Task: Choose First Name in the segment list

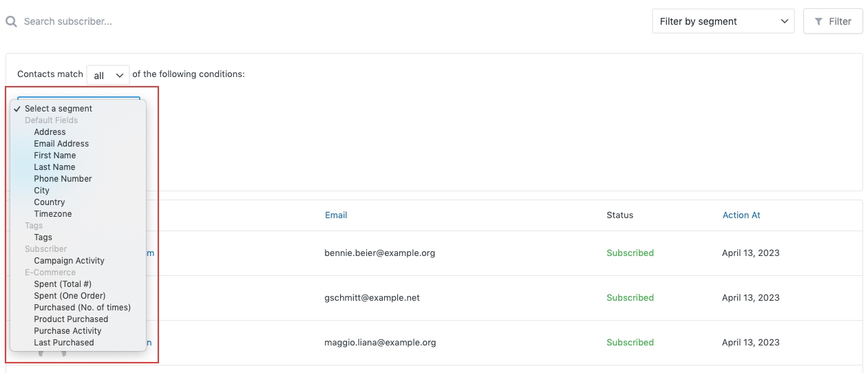Action: (x=54, y=156)
